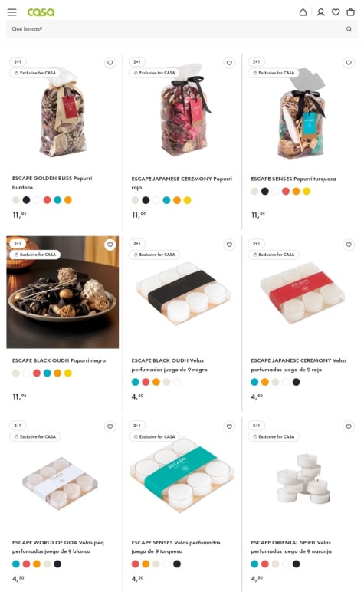Select turquoise swatch under BLACK OUDH Velas
Viewport: 364px width, 592px height.
[x=136, y=382]
